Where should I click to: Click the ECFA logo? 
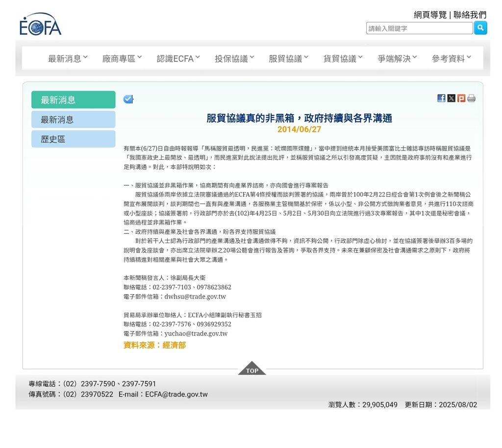[40, 25]
